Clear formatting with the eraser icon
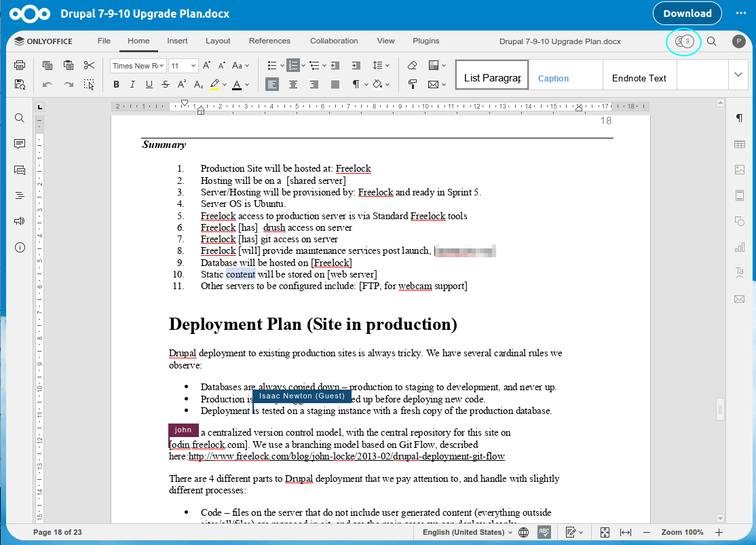Image resolution: width=756 pixels, height=545 pixels. 412,65
